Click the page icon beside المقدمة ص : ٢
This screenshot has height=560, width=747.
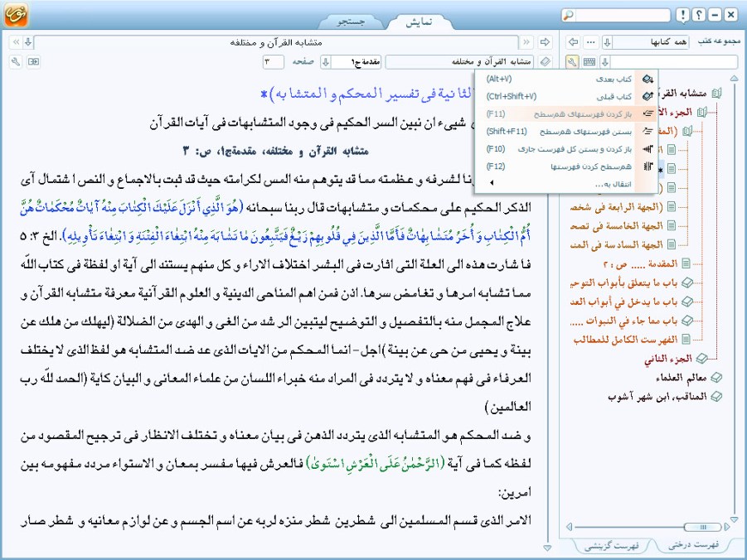[686, 263]
